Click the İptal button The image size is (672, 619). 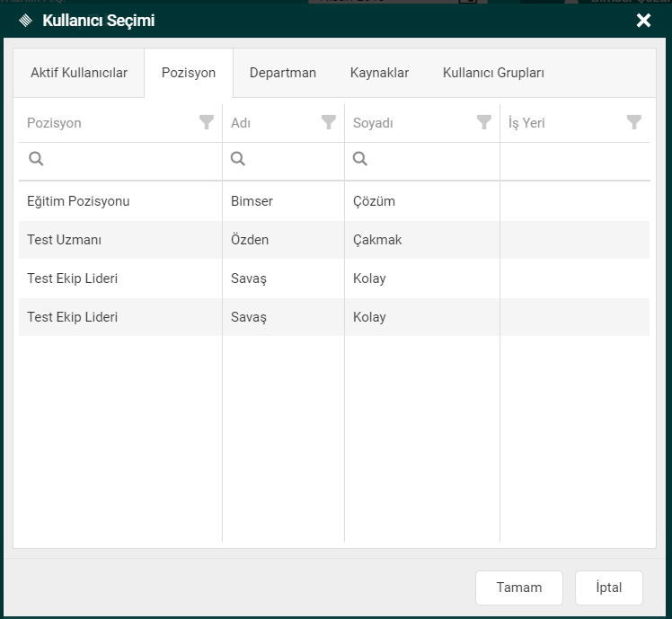[x=609, y=588]
